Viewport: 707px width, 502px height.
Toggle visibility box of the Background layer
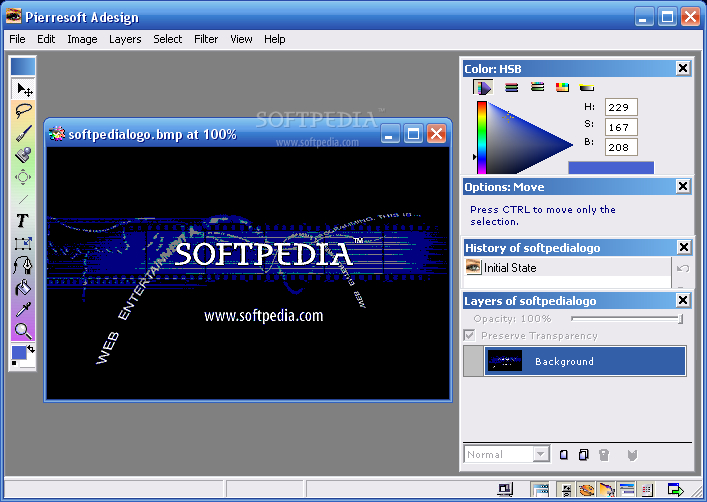[473, 361]
